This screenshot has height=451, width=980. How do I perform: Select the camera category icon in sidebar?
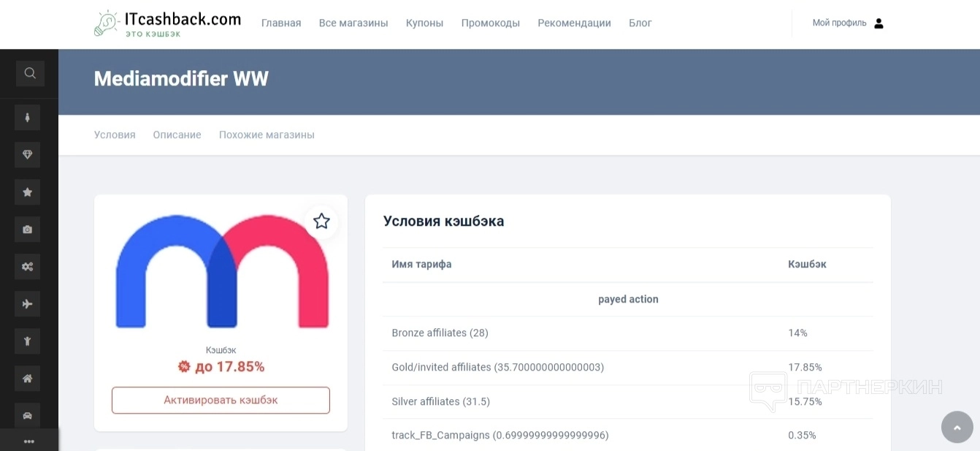click(28, 229)
